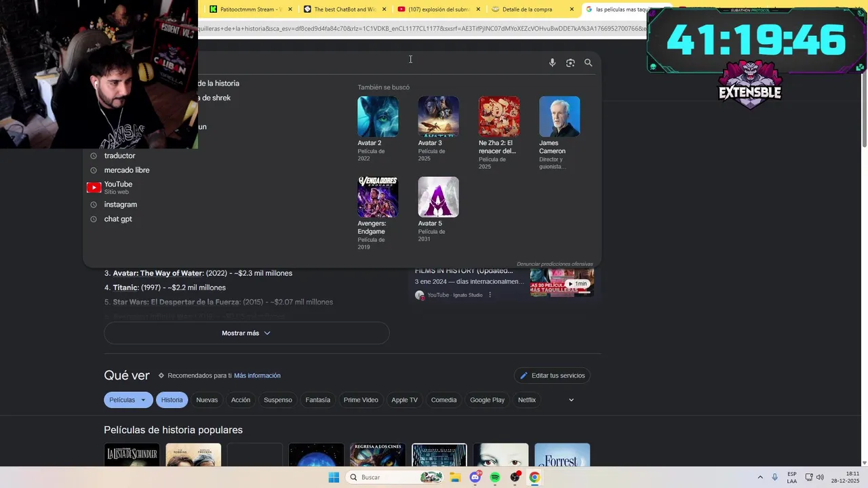Open Spotify from the taskbar

click(x=495, y=477)
